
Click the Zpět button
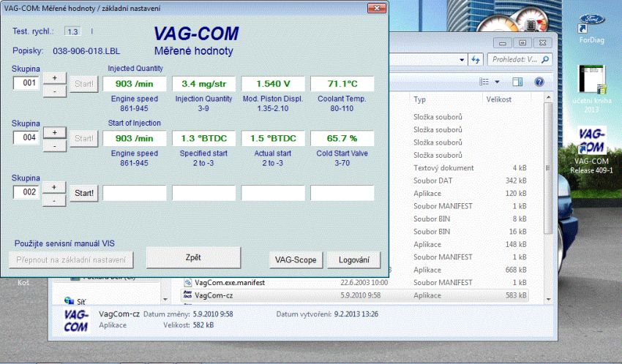coord(193,258)
